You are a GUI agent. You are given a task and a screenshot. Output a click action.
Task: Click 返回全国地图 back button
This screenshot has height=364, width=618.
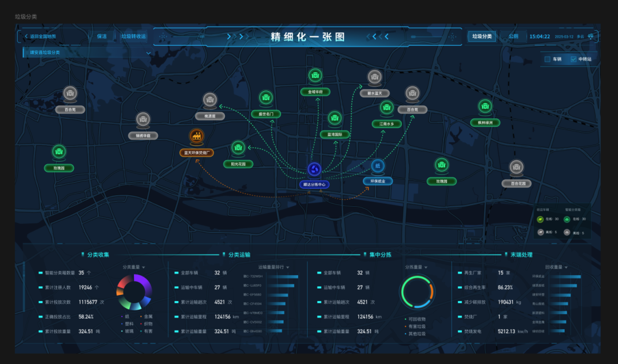click(40, 37)
